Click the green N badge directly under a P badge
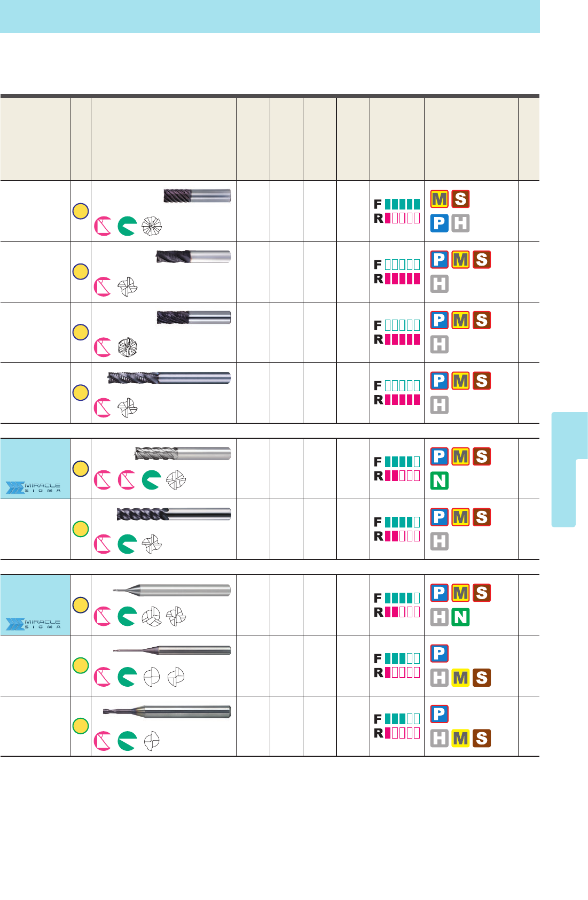This screenshot has height=900, width=588. tap(439, 481)
